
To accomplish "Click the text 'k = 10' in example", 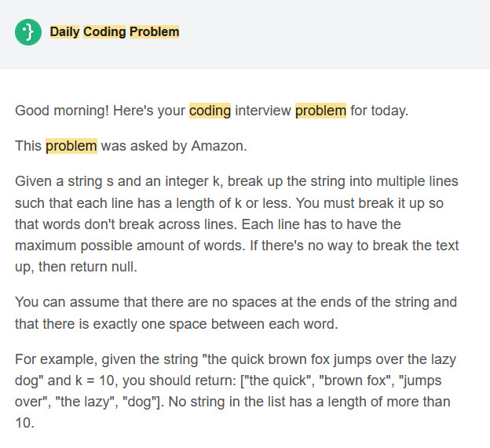I will pos(95,381).
